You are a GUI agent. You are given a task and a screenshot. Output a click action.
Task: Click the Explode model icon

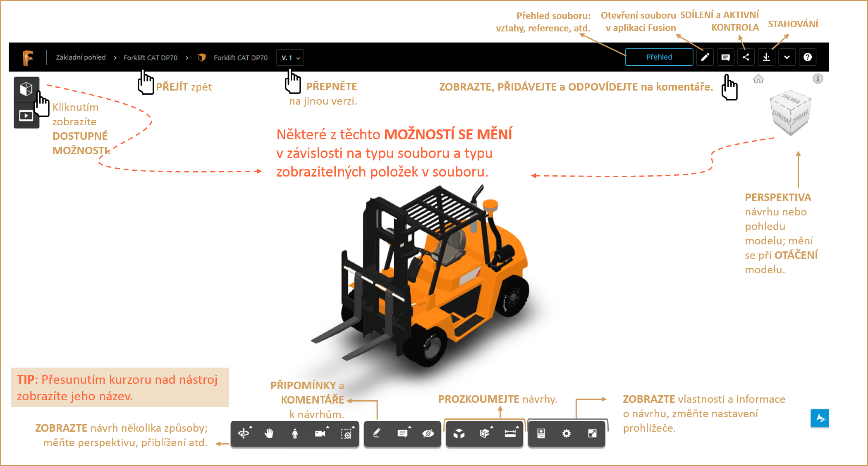tap(459, 433)
